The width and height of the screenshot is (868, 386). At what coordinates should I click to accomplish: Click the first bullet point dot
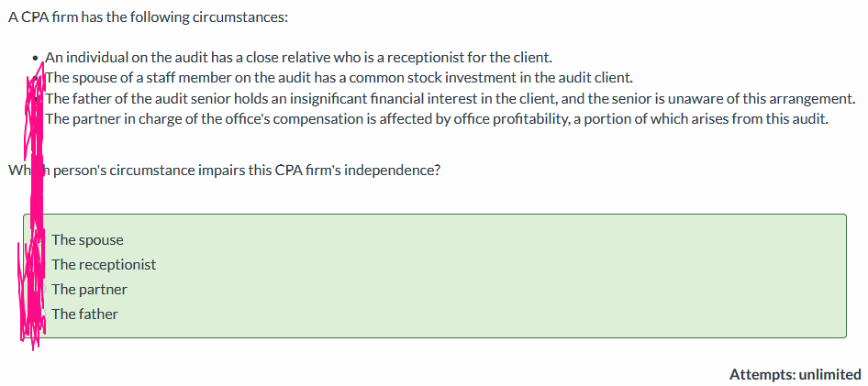tap(36, 58)
